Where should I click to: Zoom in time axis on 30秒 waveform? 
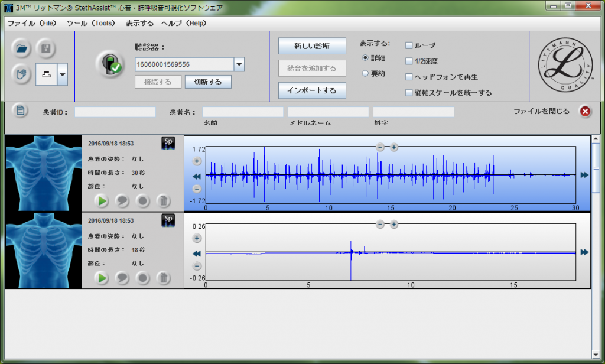click(394, 147)
